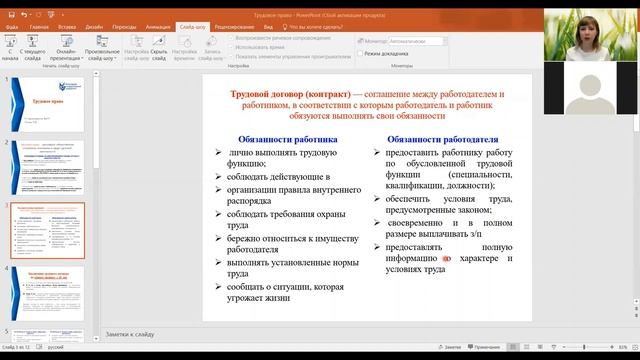The width and height of the screenshot is (640, 360).
Task: Click heading 'Обязанности работника'
Action: click(x=288, y=139)
